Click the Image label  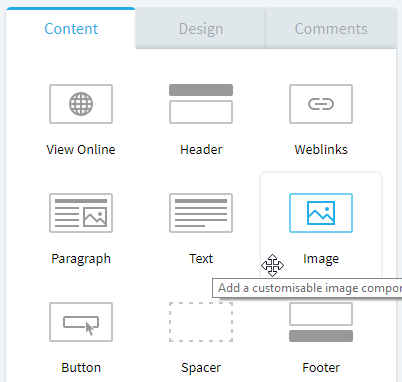click(321, 259)
